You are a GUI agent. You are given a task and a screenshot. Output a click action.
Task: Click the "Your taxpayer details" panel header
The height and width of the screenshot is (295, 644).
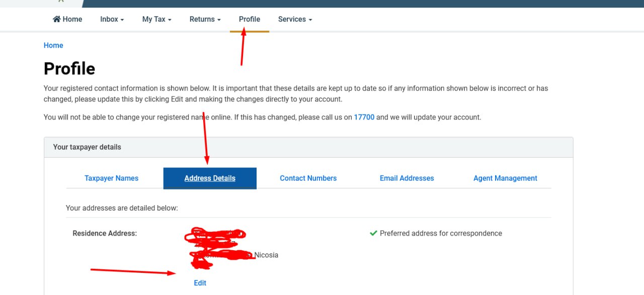(x=87, y=147)
